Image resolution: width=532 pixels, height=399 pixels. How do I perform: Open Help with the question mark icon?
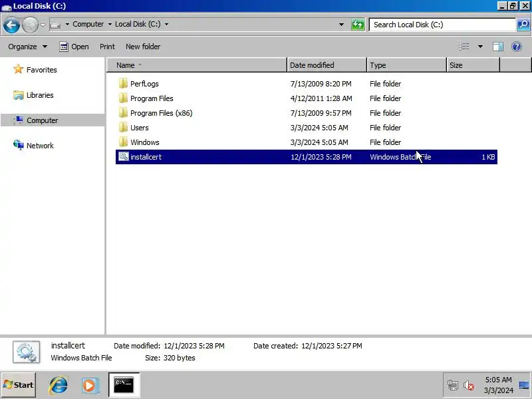517,47
